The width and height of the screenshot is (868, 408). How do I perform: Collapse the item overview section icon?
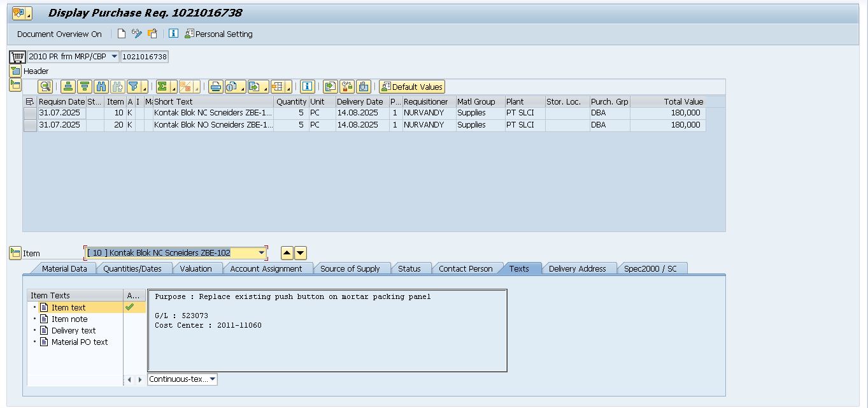pyautogui.click(x=15, y=85)
